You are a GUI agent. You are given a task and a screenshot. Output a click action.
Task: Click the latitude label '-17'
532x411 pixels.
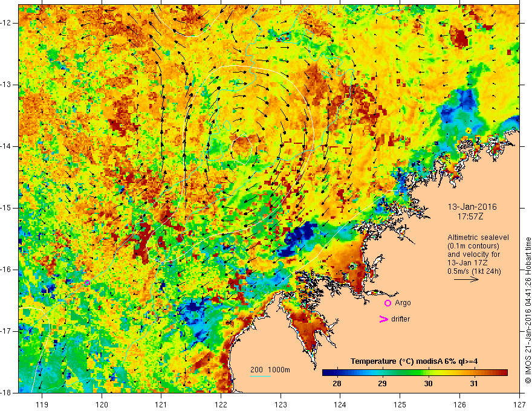tap(7, 331)
